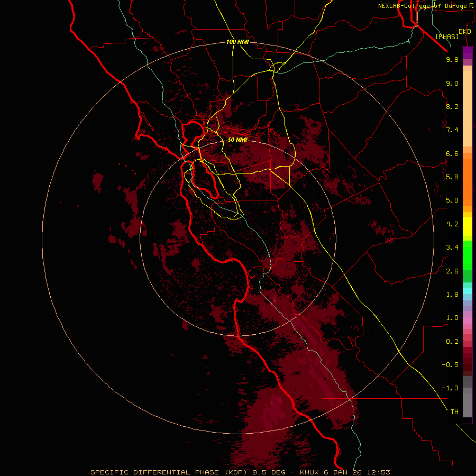Click the orange segment of the color scale
Viewport: 476px width, 476px height.
(467, 182)
